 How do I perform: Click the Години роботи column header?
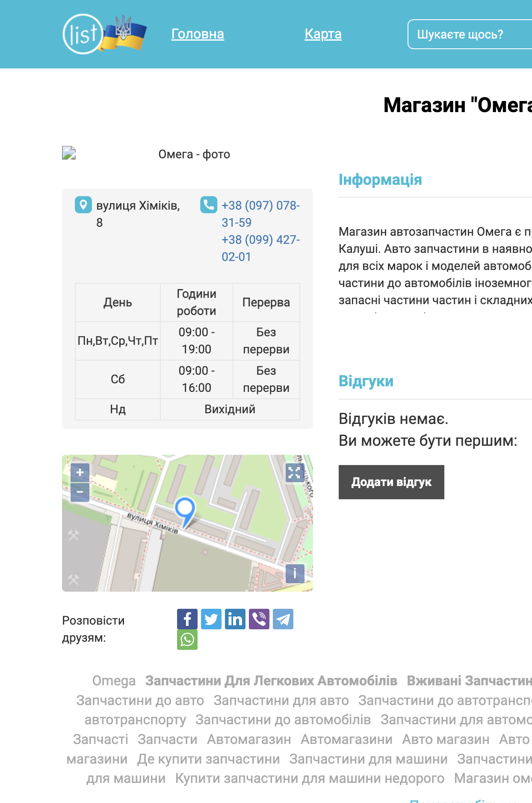tap(197, 302)
